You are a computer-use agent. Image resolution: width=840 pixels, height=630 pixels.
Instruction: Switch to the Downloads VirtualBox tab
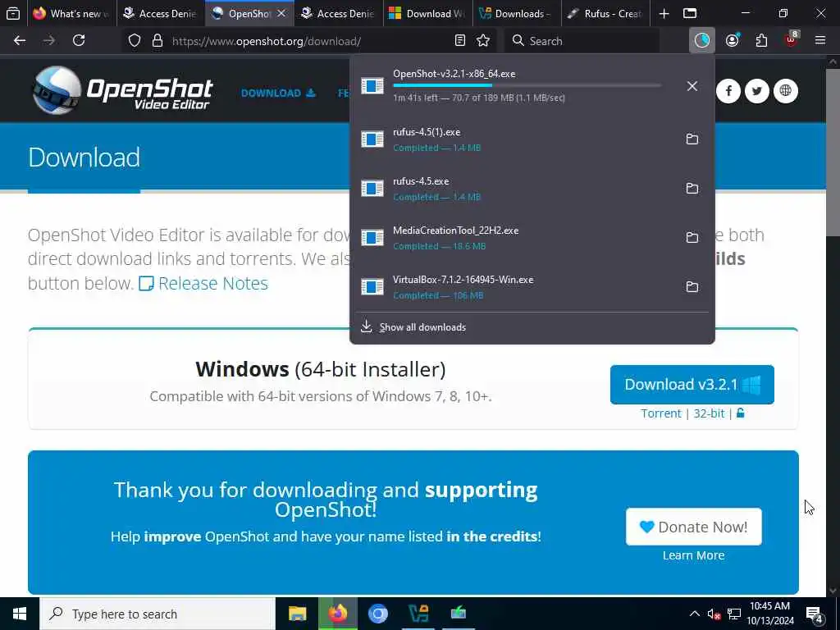click(517, 13)
